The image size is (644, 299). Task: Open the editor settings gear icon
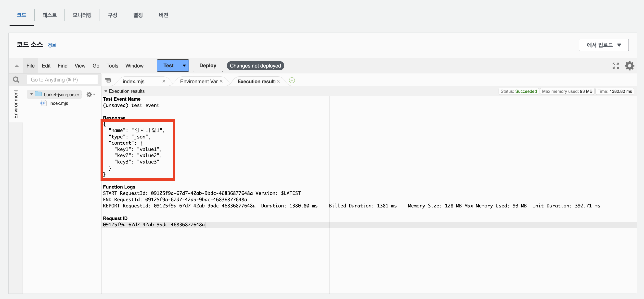629,66
